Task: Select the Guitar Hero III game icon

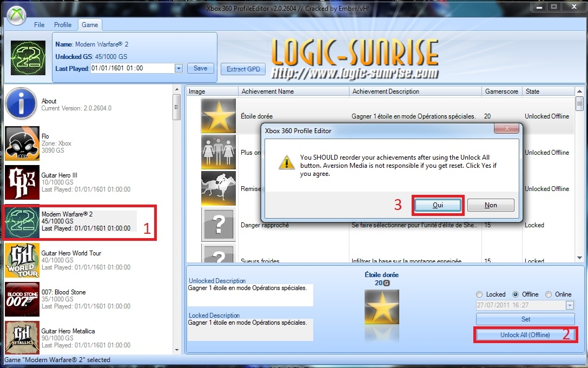Action: pyautogui.click(x=22, y=182)
